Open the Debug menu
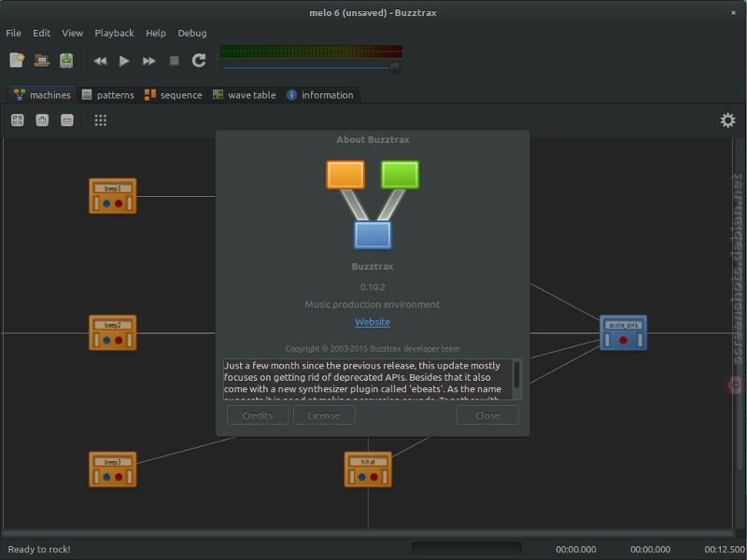 coord(192,33)
